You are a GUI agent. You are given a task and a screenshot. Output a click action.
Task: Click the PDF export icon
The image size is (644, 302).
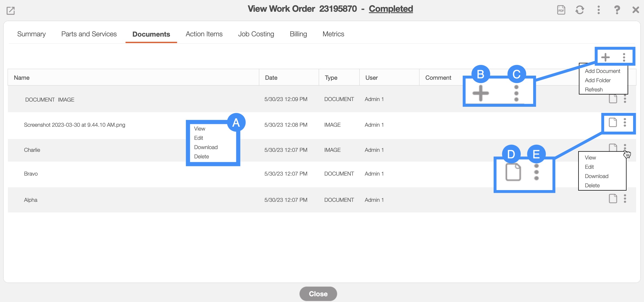coord(561,10)
